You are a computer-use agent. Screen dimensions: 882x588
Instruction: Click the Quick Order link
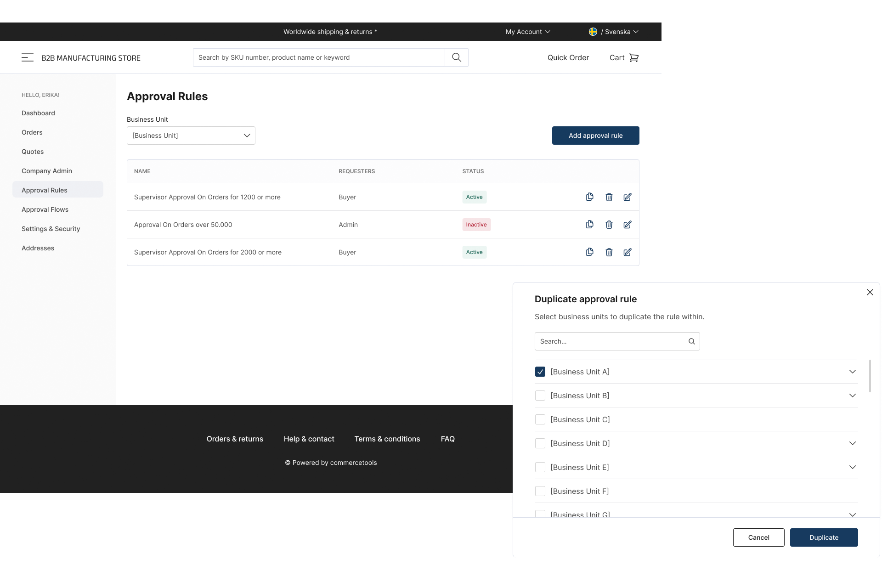pyautogui.click(x=568, y=57)
